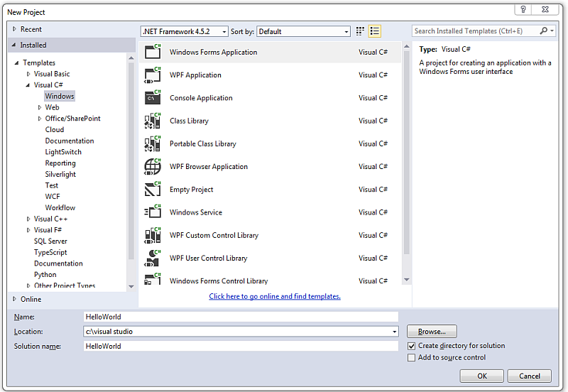Screen dimensions: 568x392
Task: Select the TypeScript templates
Action: coord(50,252)
